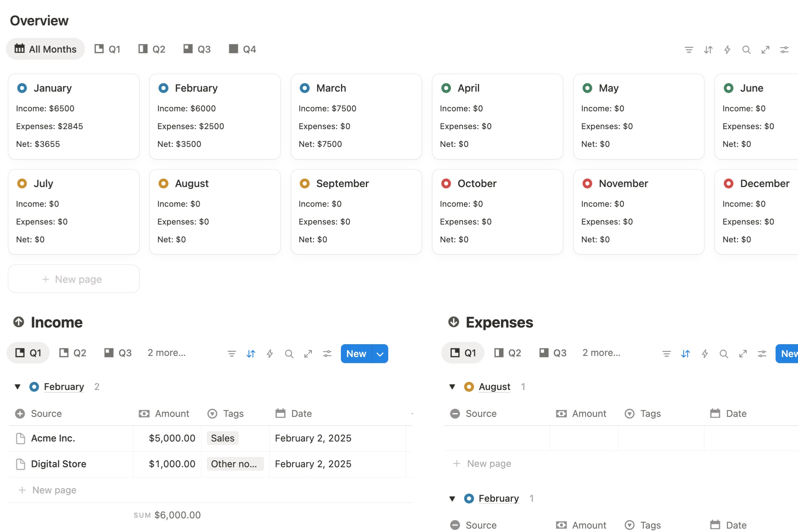Select the Q2 tab in Income

point(73,353)
